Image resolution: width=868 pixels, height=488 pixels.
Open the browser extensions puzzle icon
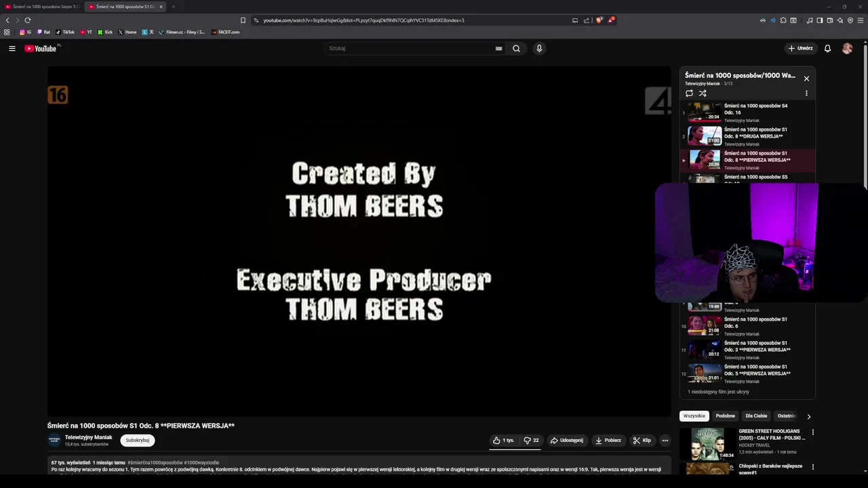click(783, 20)
